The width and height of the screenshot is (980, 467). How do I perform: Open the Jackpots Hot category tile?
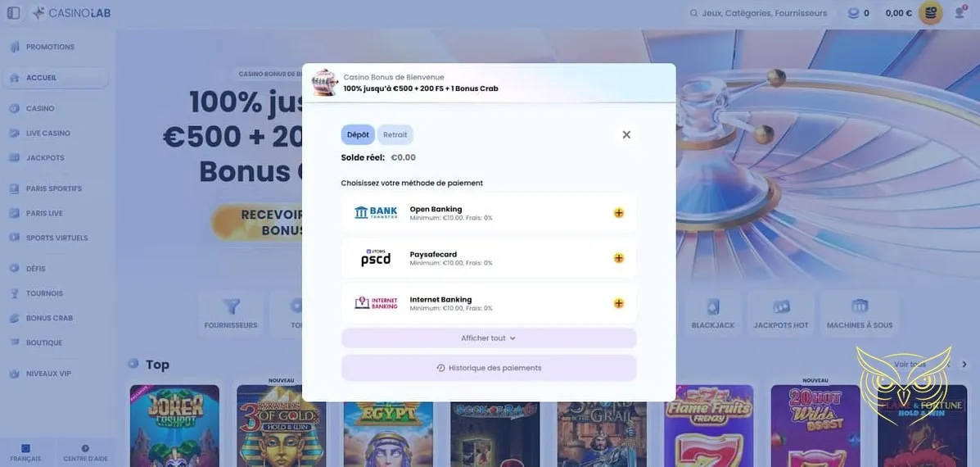tap(780, 315)
